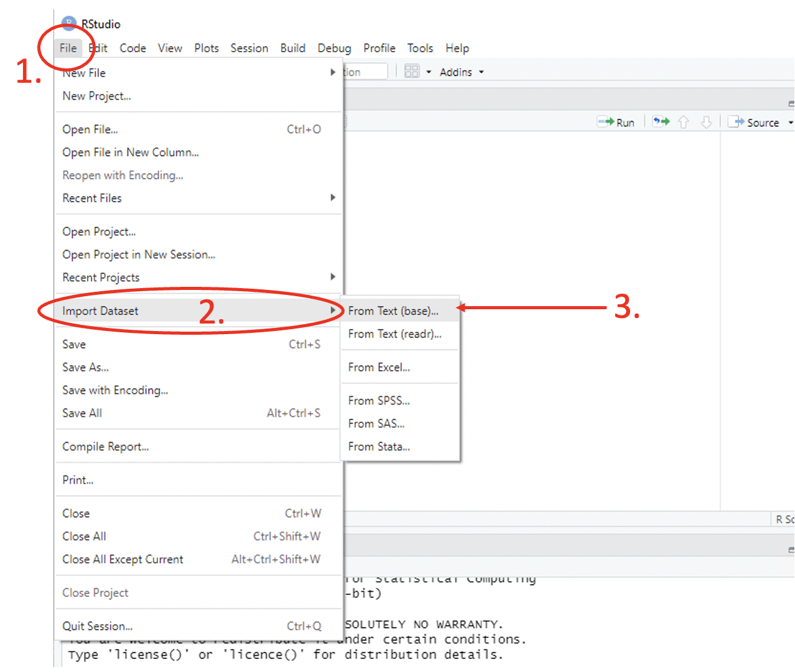Expand the Recent Projects submenu

(199, 278)
